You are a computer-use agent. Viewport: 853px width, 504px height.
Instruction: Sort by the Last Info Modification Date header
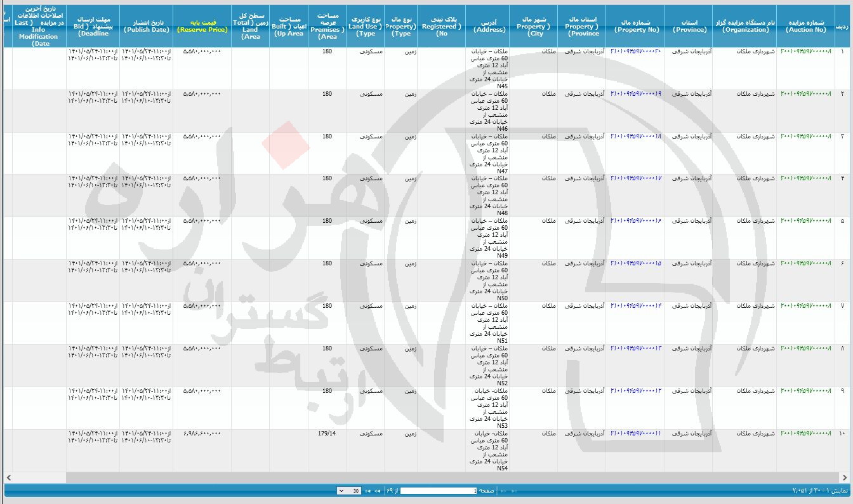39,26
